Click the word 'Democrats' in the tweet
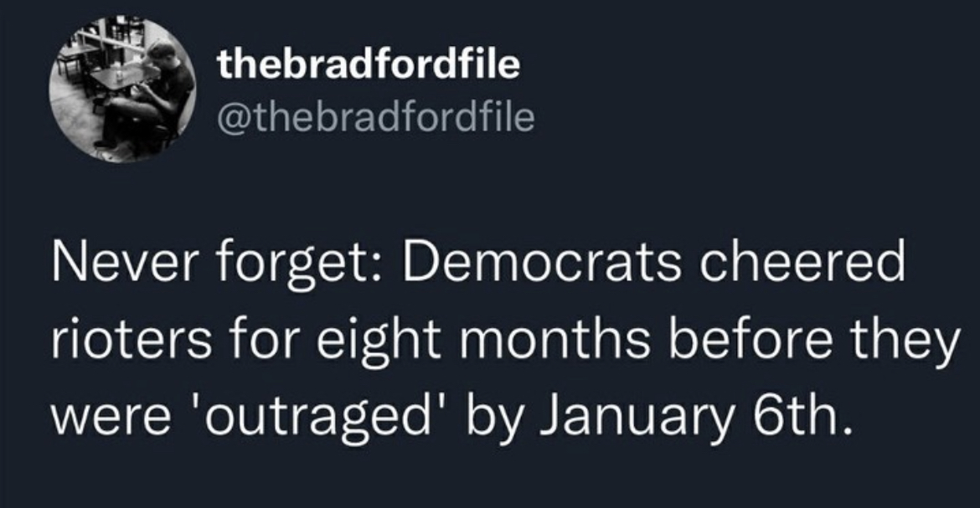This screenshot has height=508, width=980. [542, 263]
